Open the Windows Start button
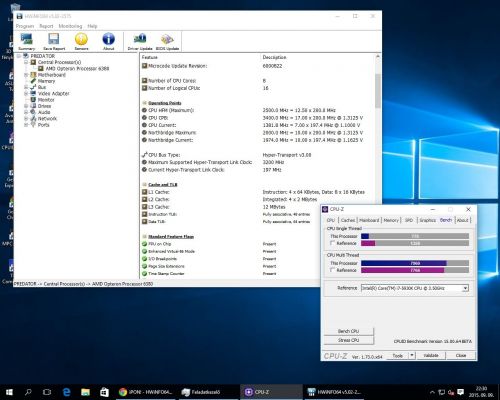The width and height of the screenshot is (500, 400). click(9, 392)
